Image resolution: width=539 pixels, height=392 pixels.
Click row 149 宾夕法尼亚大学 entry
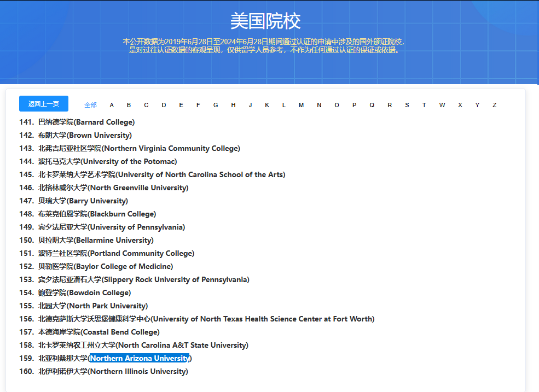click(102, 227)
